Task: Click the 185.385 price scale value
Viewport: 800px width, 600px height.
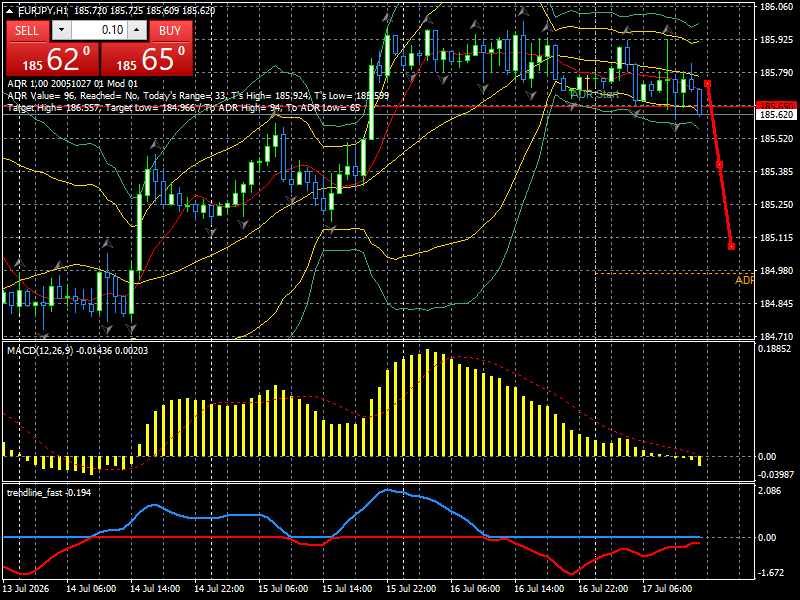Action: (x=777, y=171)
